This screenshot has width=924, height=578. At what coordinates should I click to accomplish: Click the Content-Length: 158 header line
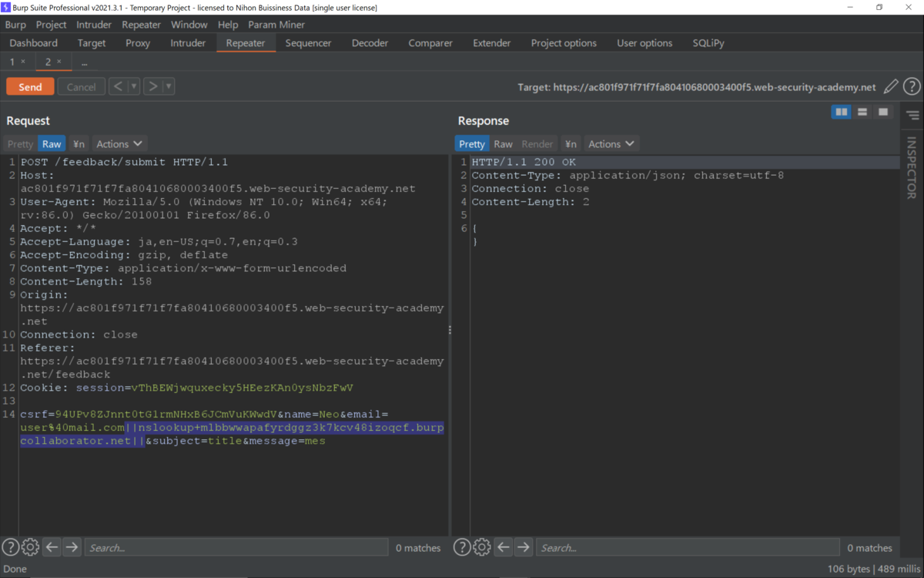click(x=86, y=281)
